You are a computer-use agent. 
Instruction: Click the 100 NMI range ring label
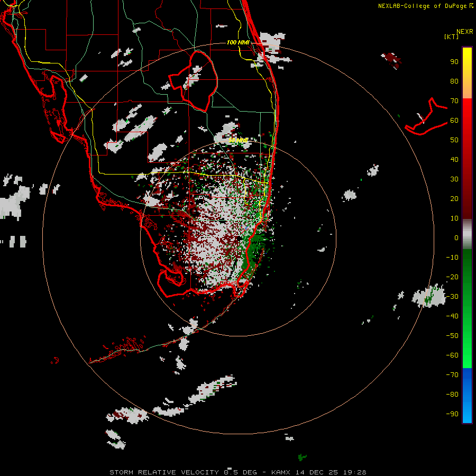pos(239,42)
